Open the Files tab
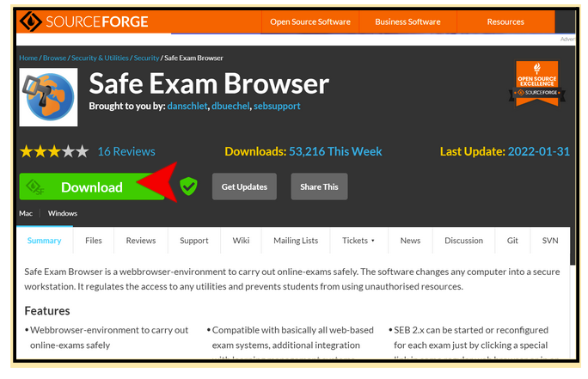 point(93,241)
